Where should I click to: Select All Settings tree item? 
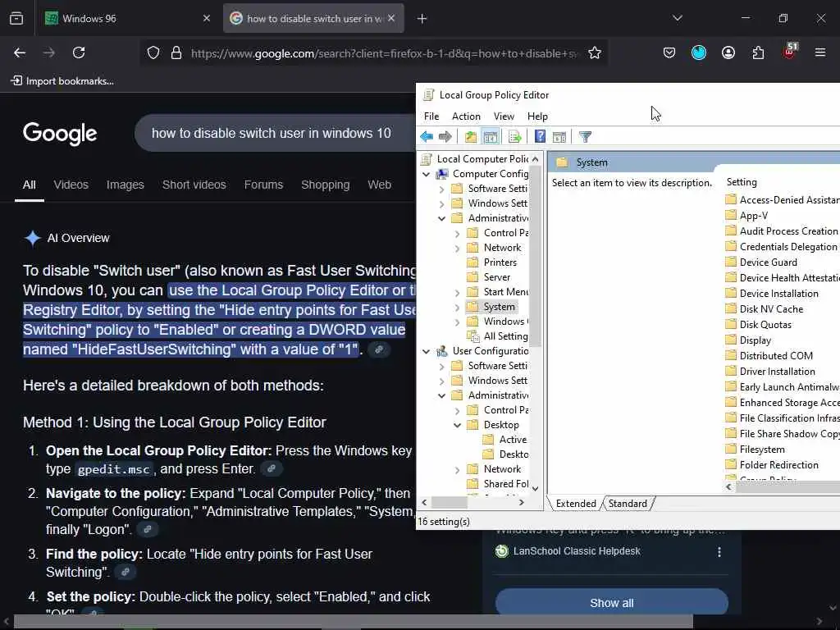[498, 336]
